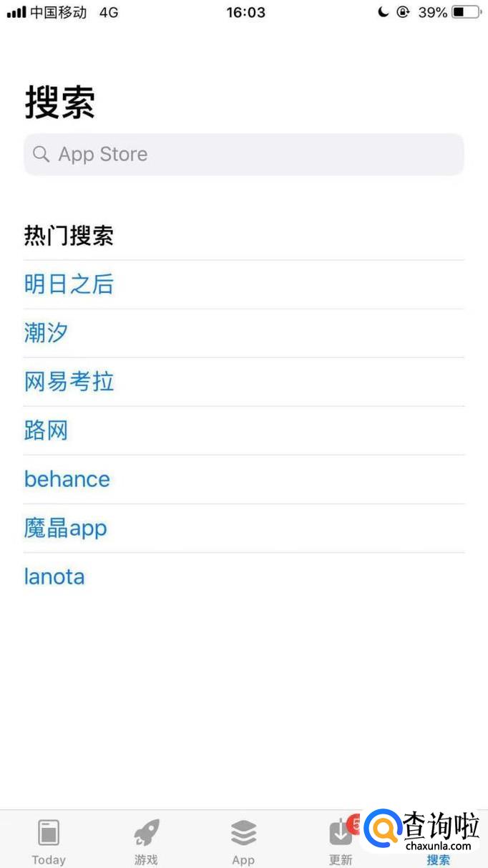Select the rocket Games (游戏) tab icon

pos(146,833)
